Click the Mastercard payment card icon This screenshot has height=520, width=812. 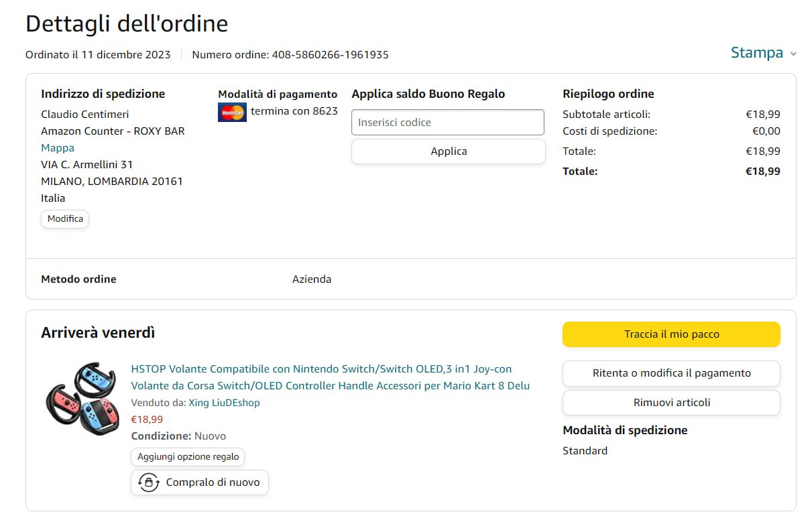tap(232, 112)
